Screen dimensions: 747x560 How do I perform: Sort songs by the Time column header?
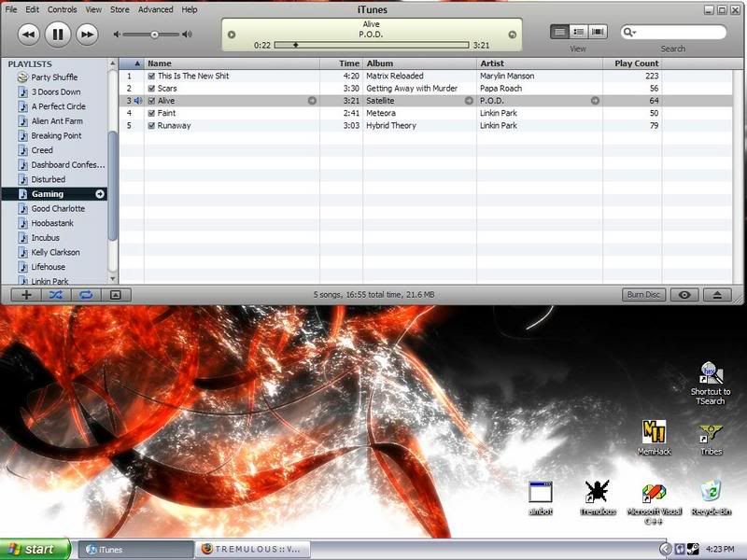342,63
